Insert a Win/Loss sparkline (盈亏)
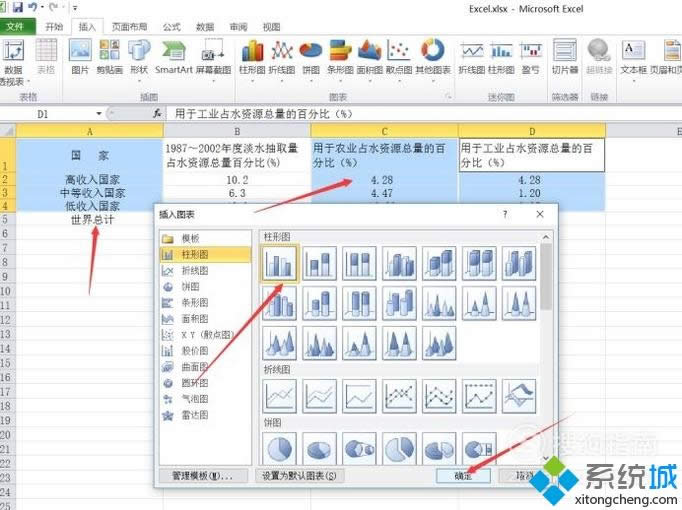Image resolution: width=682 pixels, height=510 pixels. pos(531,57)
